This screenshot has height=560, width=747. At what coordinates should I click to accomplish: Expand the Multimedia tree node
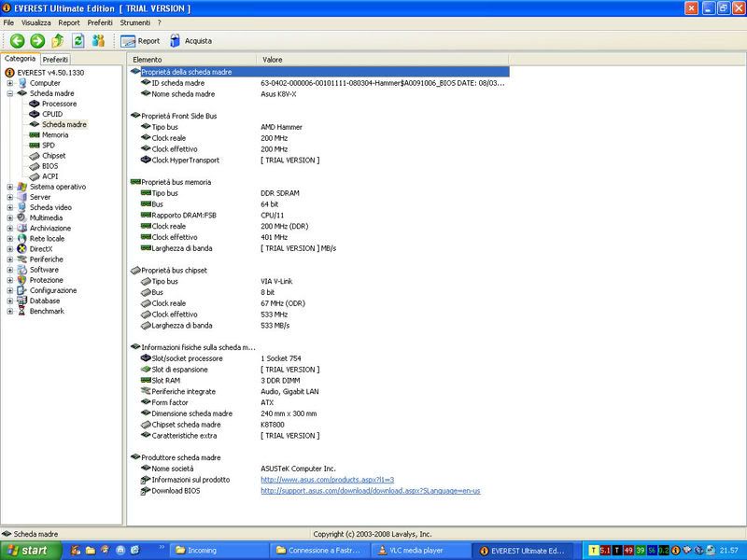point(10,217)
